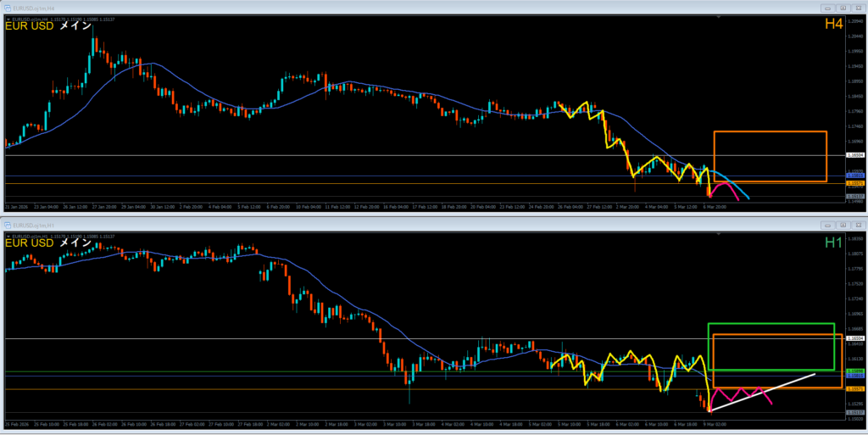Click the yellow H4 timeframe label

click(x=835, y=25)
